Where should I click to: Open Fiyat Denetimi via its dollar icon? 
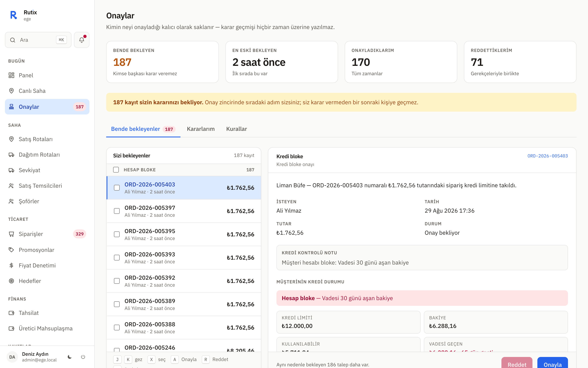(x=11, y=265)
